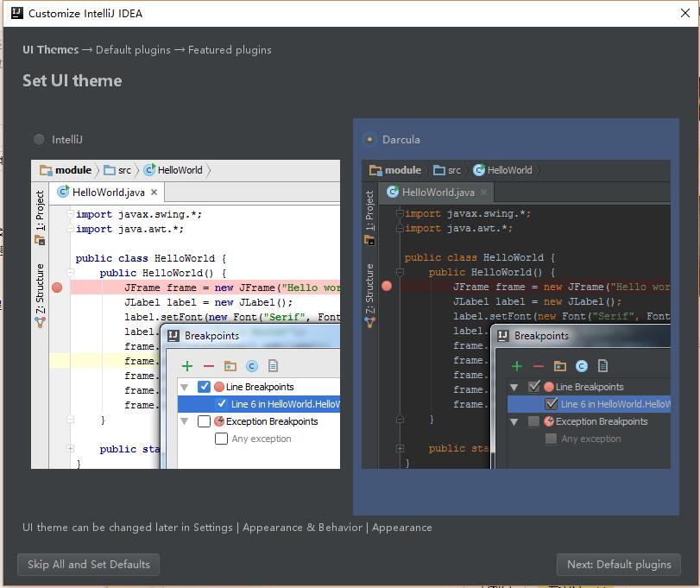Toggle Line Breakpoints checkbox in light preview

click(204, 387)
